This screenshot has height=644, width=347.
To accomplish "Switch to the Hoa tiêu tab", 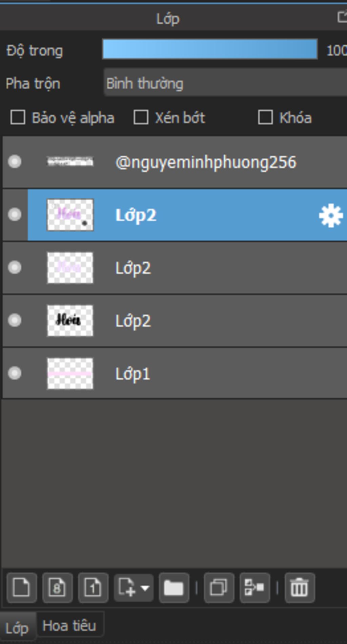I will [69, 626].
